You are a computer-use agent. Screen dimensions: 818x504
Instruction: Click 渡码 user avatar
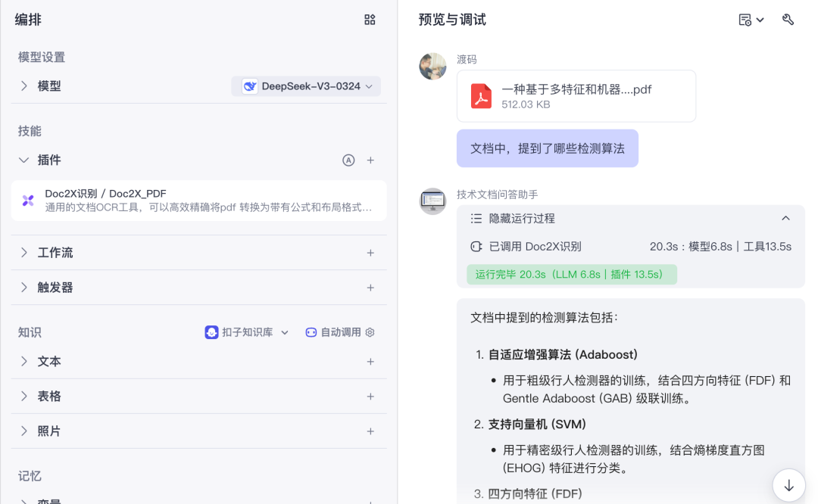point(432,66)
